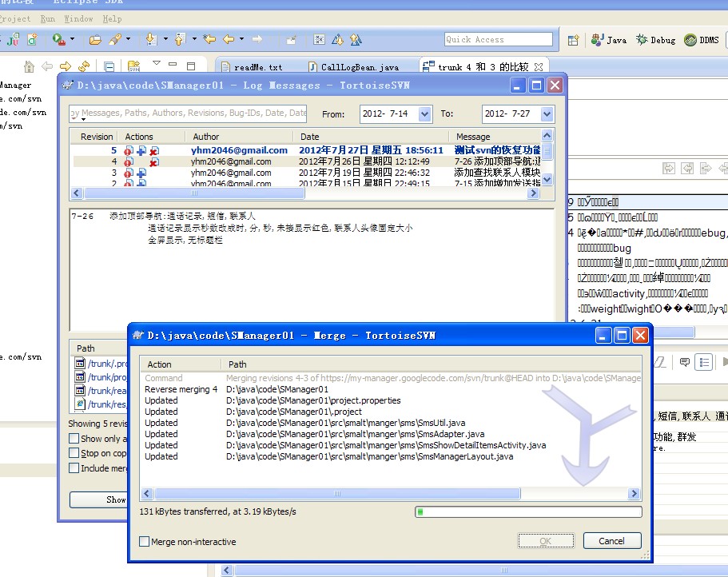Select revision 3 row dated 2012年7月19日
Viewport: 728px width, 577px height.
(306, 173)
